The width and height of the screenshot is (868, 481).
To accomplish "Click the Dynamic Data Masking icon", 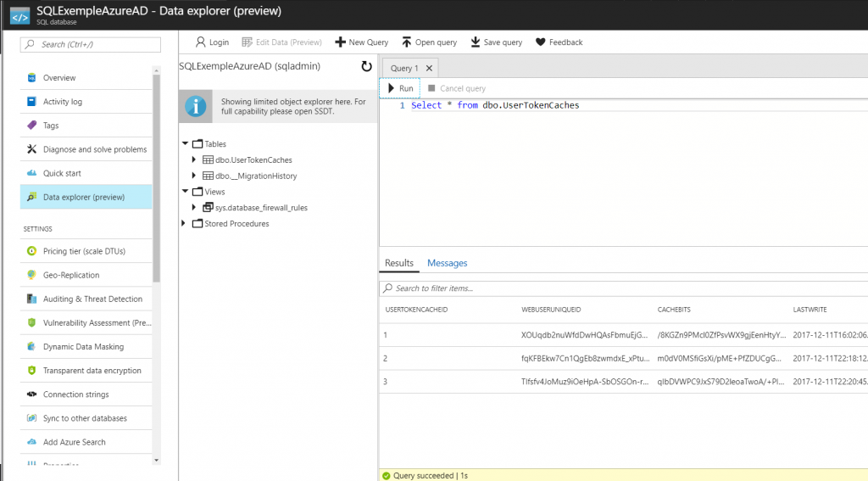I will tap(31, 346).
